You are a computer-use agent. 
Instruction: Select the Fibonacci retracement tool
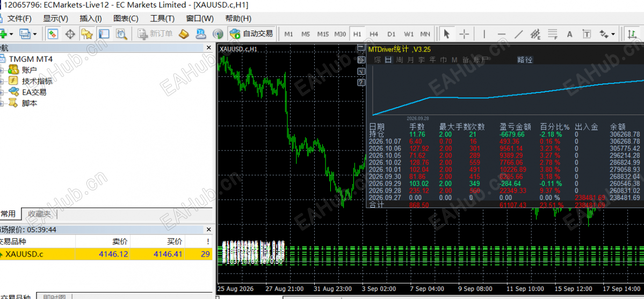553,34
